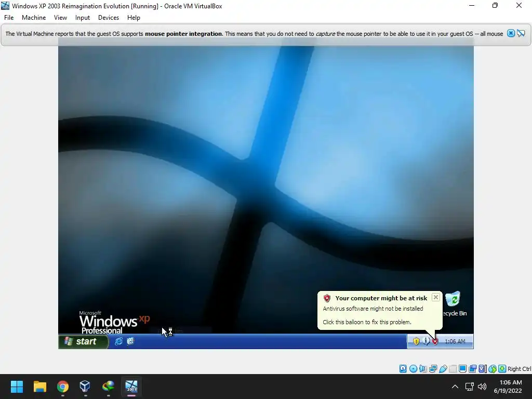
Task: Click the network adapter indicator
Action: (x=433, y=369)
